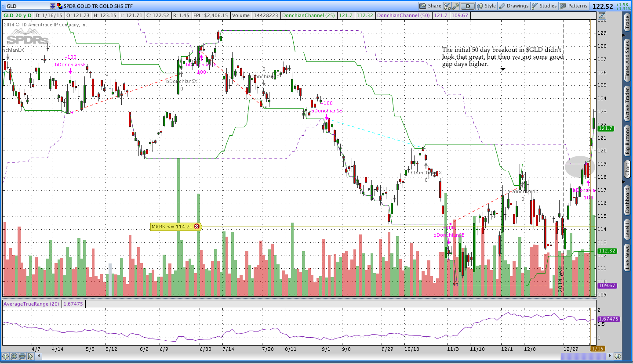This screenshot has height=364, width=633.
Task: Click the pan crosshair tool icon
Action: 6,356
